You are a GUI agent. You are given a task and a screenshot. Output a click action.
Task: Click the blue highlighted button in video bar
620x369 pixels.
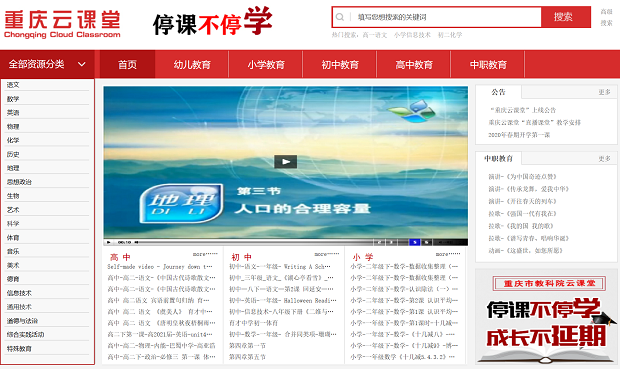tap(414, 242)
